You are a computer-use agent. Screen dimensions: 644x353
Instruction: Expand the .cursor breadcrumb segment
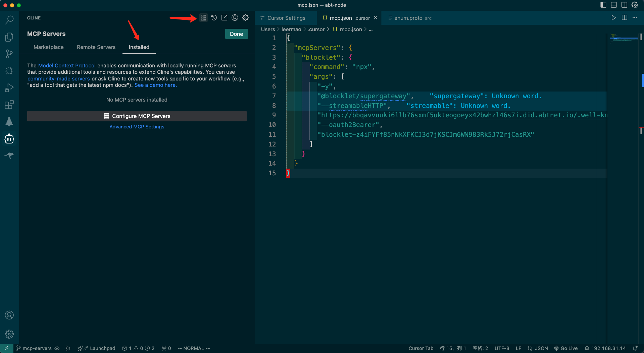coord(316,30)
